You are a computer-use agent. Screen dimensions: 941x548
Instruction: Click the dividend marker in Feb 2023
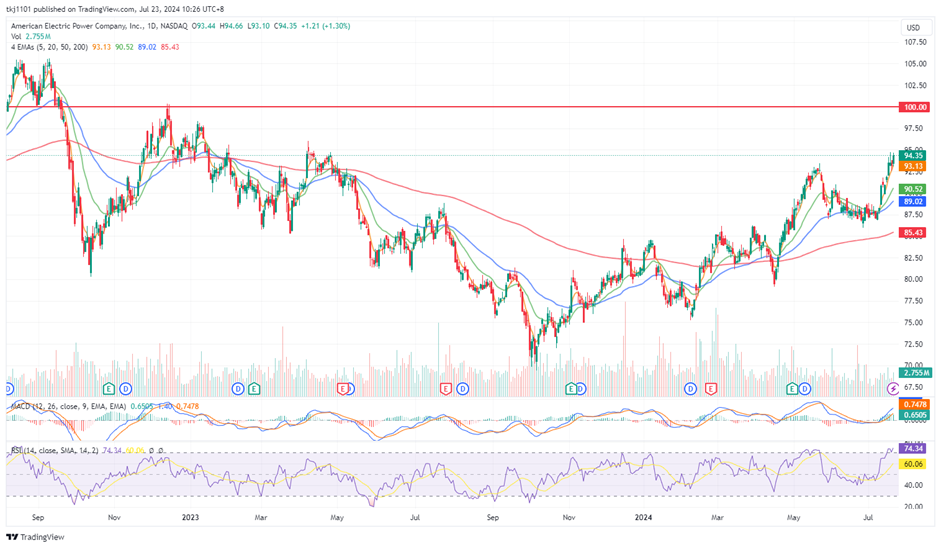pos(238,389)
